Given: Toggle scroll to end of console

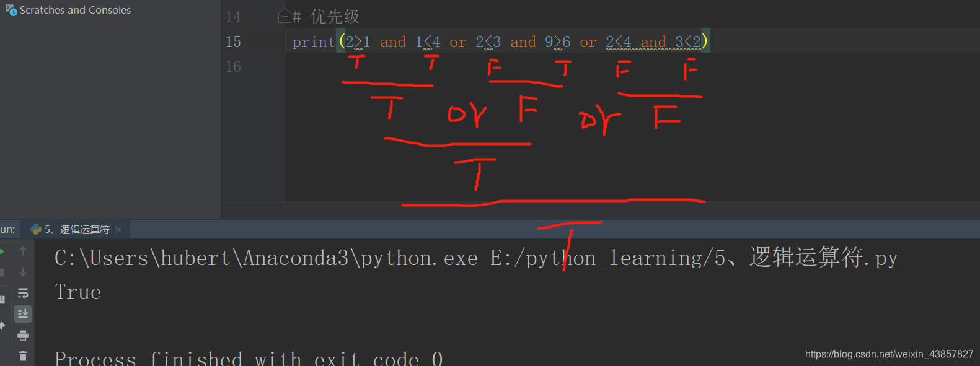Looking at the screenshot, I should [23, 314].
